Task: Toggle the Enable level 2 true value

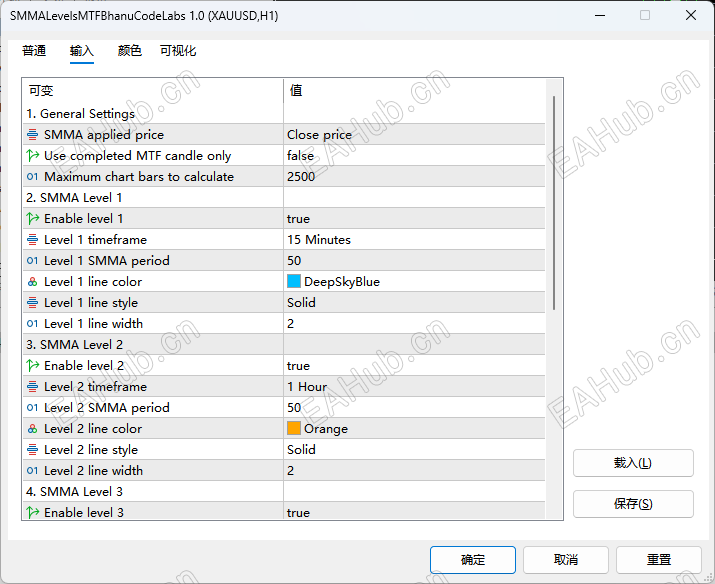Action: 414,366
